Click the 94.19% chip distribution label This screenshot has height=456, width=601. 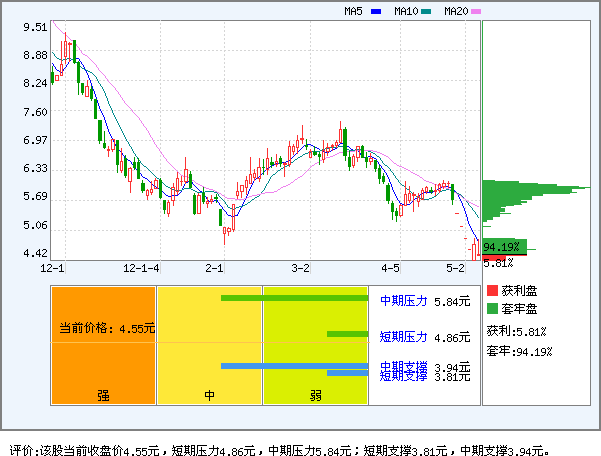[x=501, y=247]
